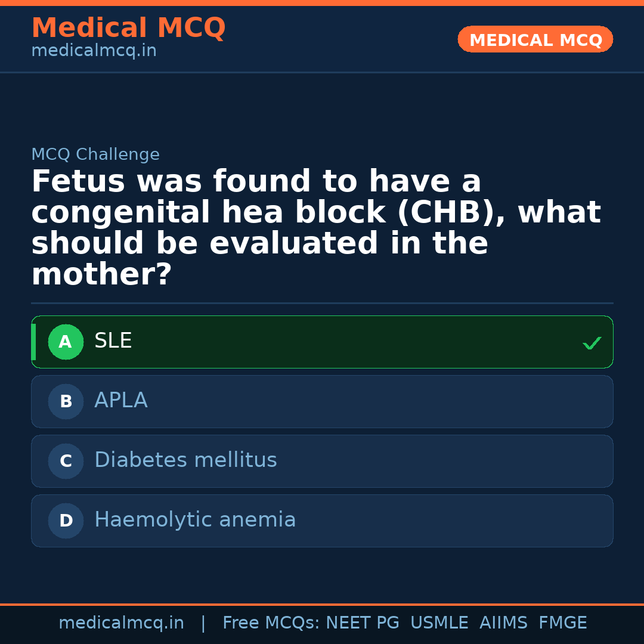The width and height of the screenshot is (644, 644).
Task: Open the medicalmcq.in link in footer
Action: pyautogui.click(x=121, y=623)
